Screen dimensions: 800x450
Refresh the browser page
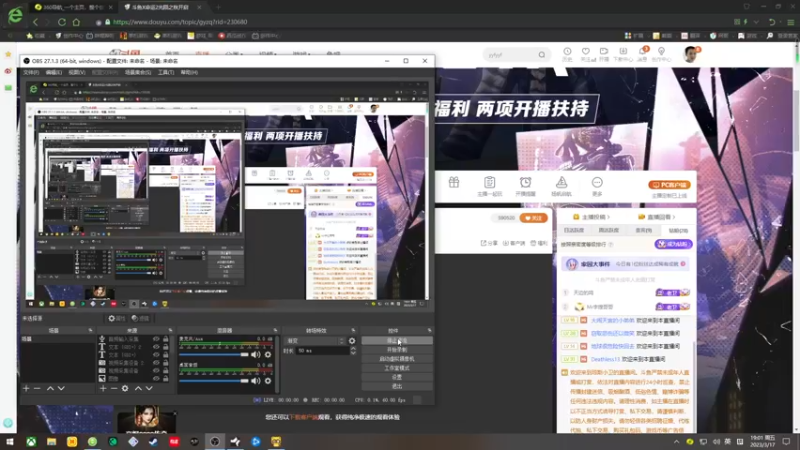(x=62, y=22)
